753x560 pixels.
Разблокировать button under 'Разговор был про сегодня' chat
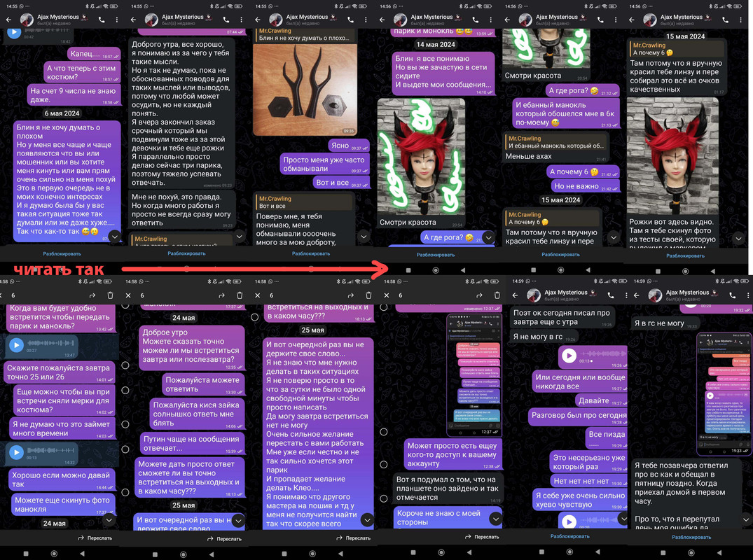coord(570,536)
